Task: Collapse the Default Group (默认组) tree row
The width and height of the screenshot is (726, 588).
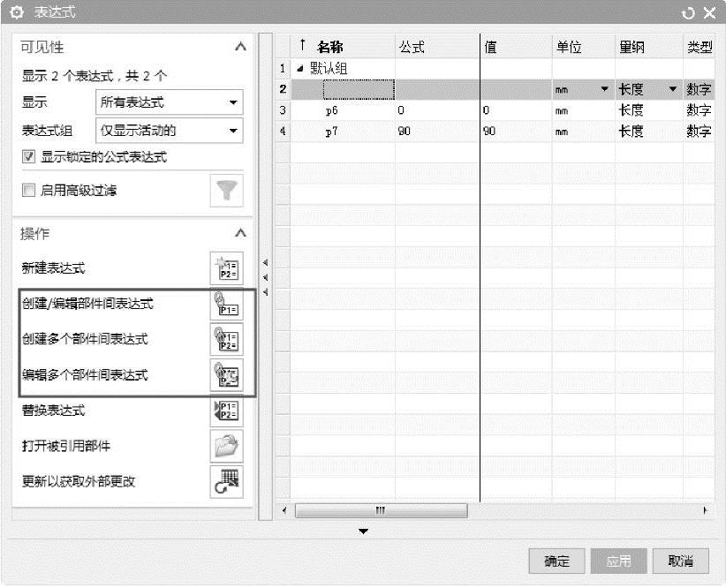Action: coord(300,69)
